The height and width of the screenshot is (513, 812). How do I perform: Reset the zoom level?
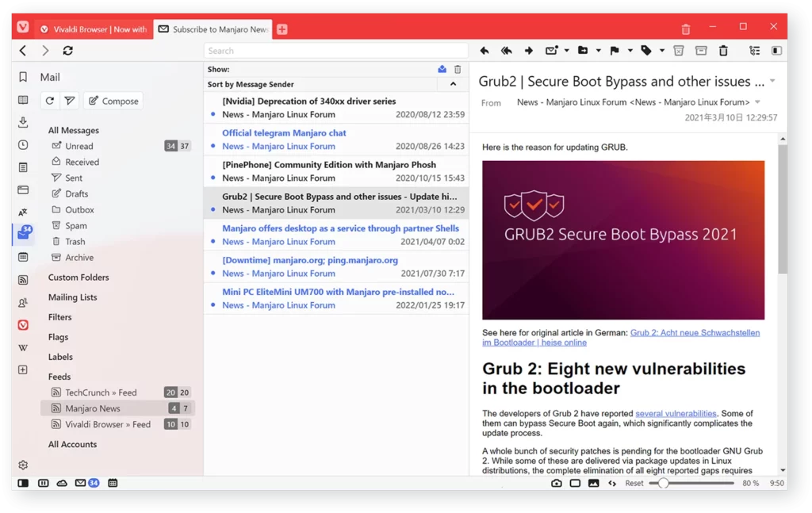[634, 484]
